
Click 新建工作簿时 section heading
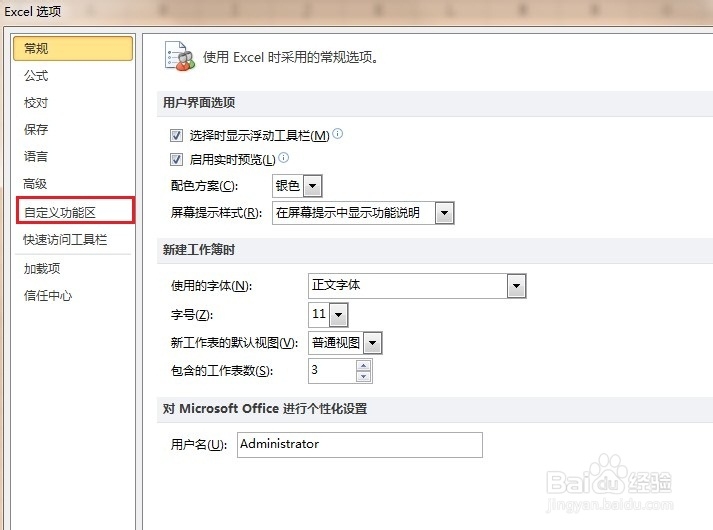[x=199, y=250]
